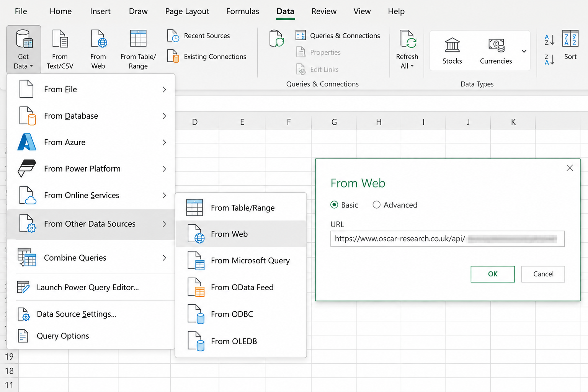Expand the Data Types gallery
The width and height of the screenshot is (588, 392).
[524, 51]
